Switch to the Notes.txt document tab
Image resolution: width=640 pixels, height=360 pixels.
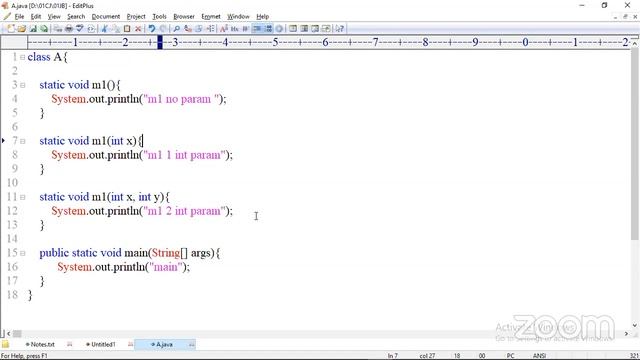tap(40, 344)
